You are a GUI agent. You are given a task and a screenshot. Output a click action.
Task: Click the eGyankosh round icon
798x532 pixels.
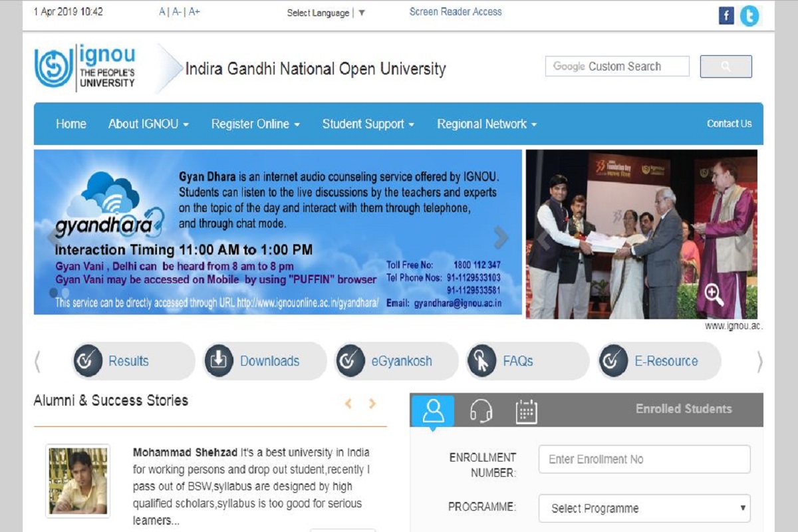350,361
